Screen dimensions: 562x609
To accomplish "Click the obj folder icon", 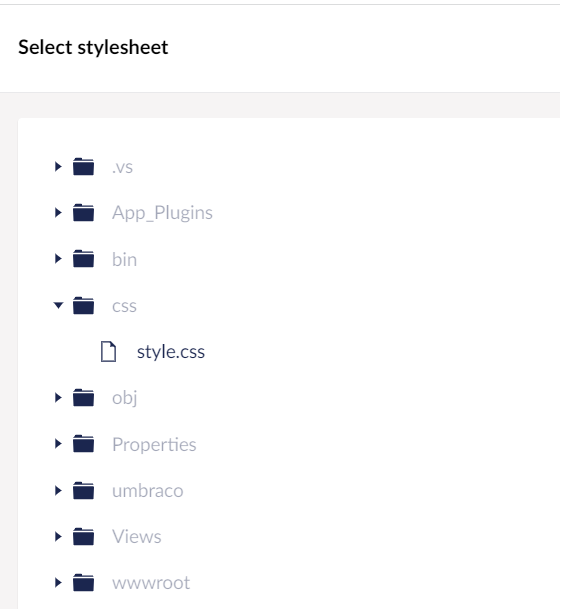I will 84,398.
